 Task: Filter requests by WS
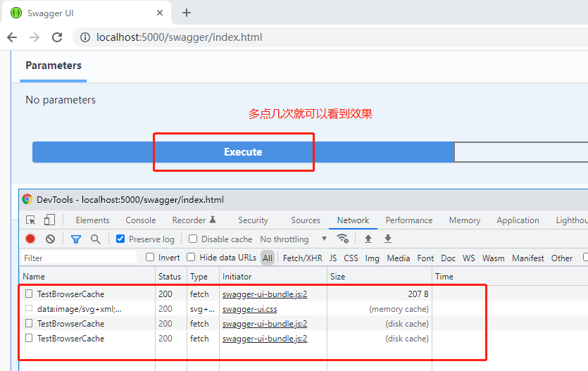coord(469,258)
